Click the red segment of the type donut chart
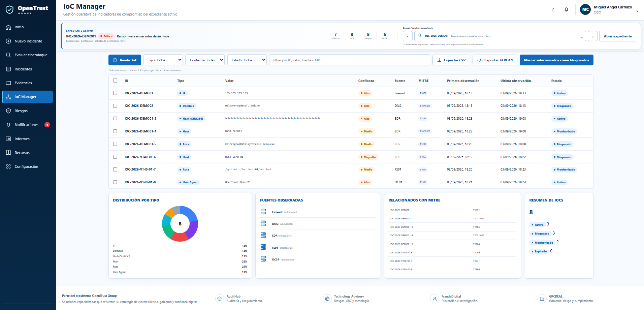The image size is (644, 310). 180,237
